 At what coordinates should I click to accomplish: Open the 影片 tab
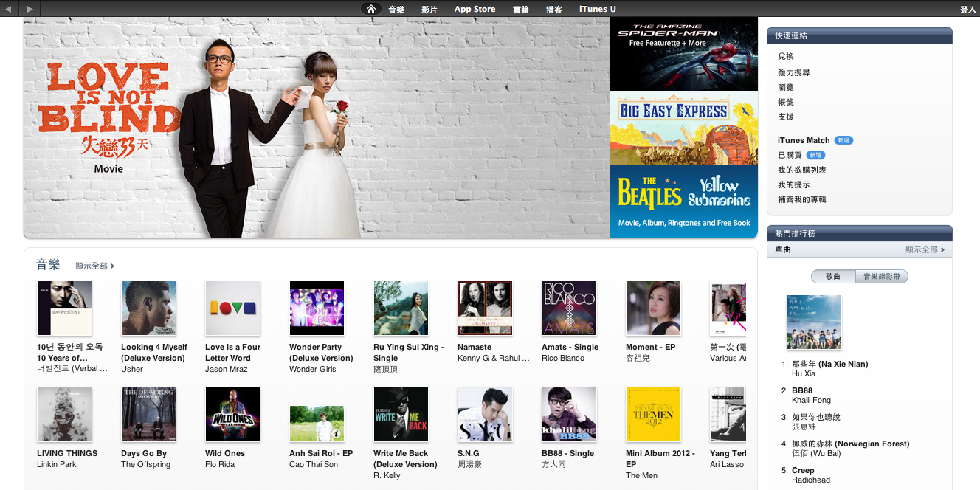point(429,9)
